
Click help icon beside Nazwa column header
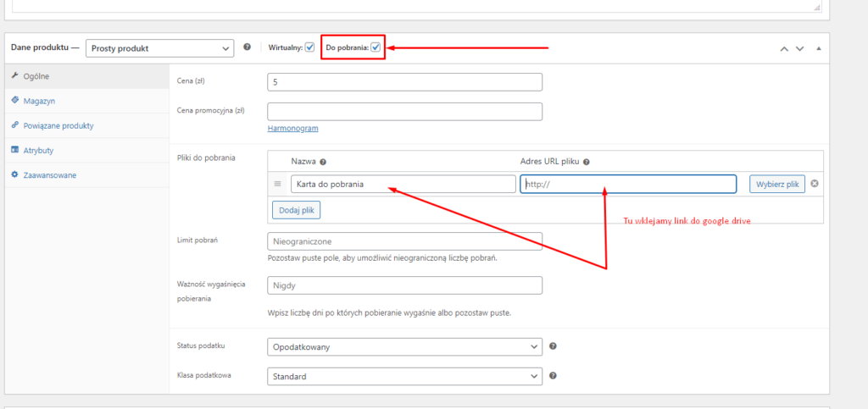coord(323,163)
